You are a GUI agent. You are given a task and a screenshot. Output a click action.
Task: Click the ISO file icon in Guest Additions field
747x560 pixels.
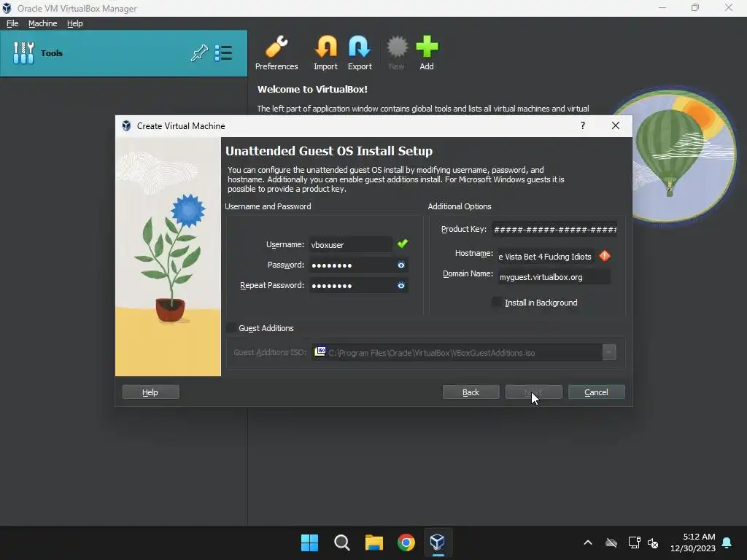pos(320,351)
